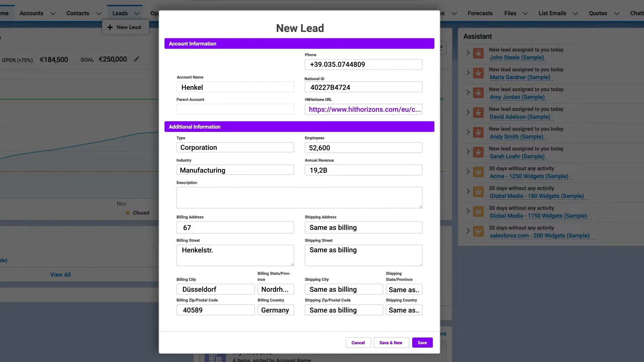Expand the Andy Smith (Sample) assistant item

(468, 132)
